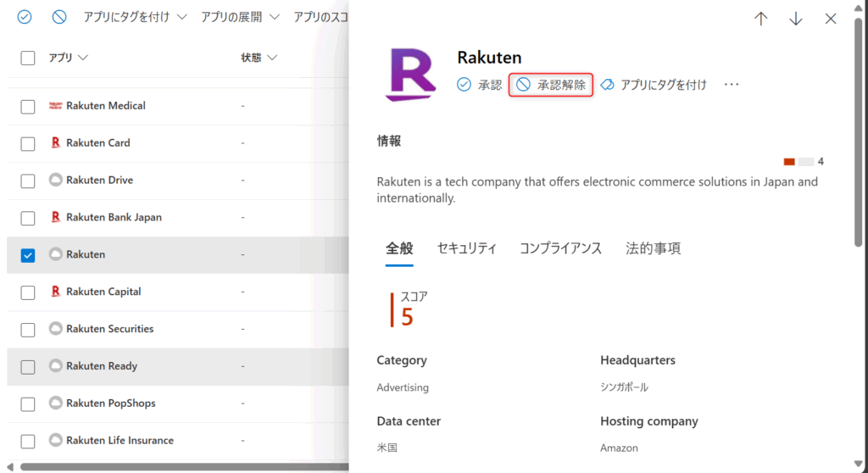This screenshot has height=473, width=868.
Task: Click the left arrow of horizontal scrollbar
Action: coord(10,467)
